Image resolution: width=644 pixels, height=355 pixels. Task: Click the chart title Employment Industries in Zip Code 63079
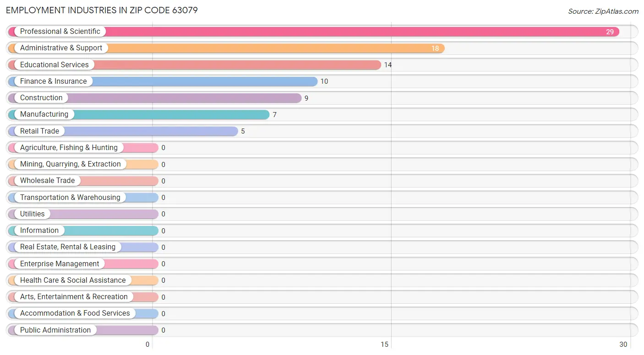pos(102,10)
